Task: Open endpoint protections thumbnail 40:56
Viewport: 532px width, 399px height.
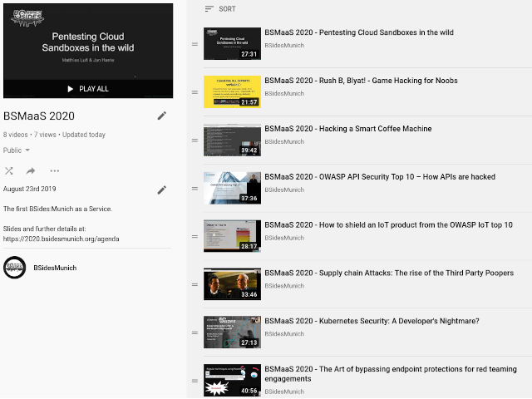Action: [x=233, y=381]
